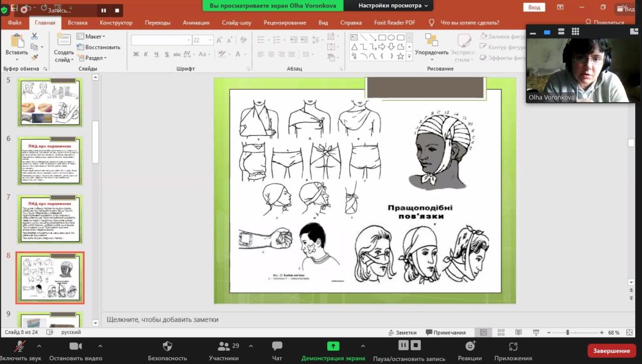The height and width of the screenshot is (364, 642).
Task: Click the Arrange (Упорядочить) icon
Action: point(431,40)
